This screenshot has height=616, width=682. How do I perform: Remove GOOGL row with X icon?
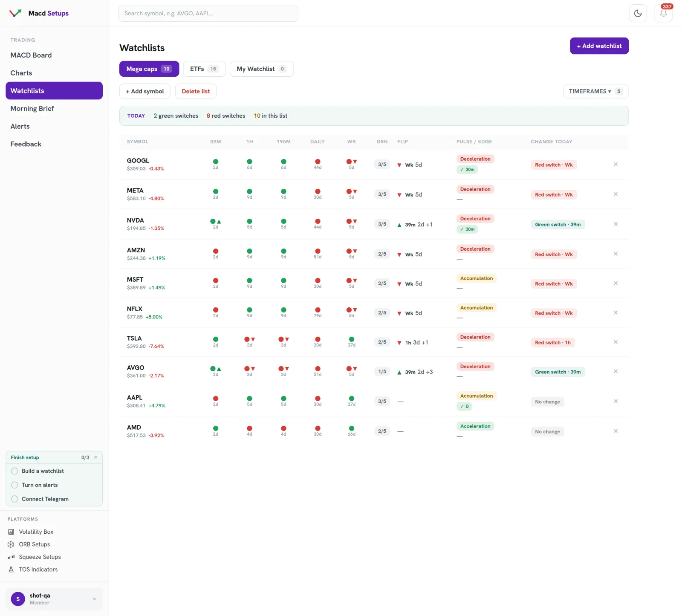pos(616,164)
